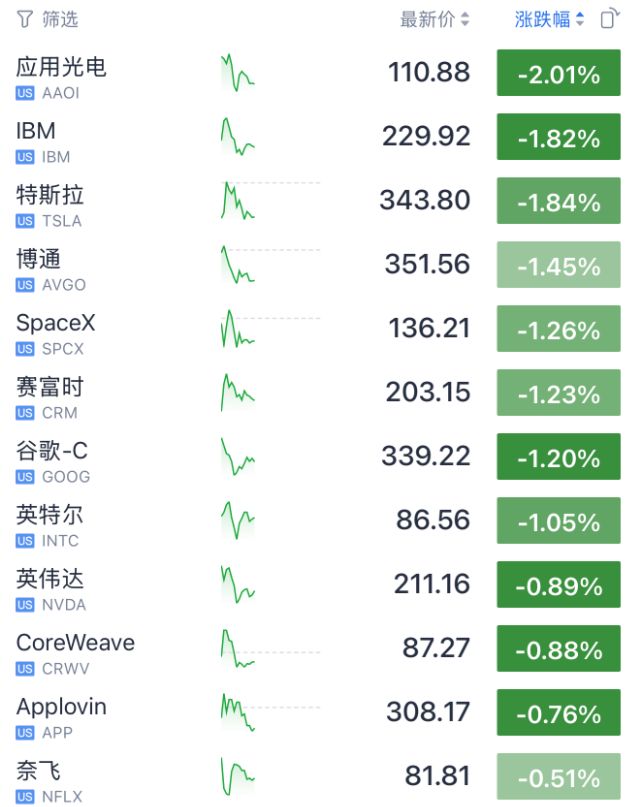The width and height of the screenshot is (633, 807).
Task: Toggle sort order on 涨跌幅 column
Action: coord(549,20)
